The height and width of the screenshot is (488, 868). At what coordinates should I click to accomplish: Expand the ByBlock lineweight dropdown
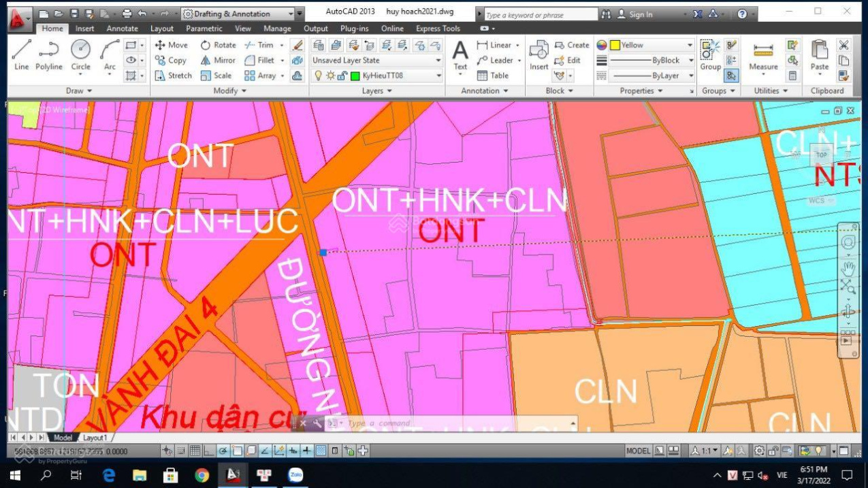[x=690, y=61]
